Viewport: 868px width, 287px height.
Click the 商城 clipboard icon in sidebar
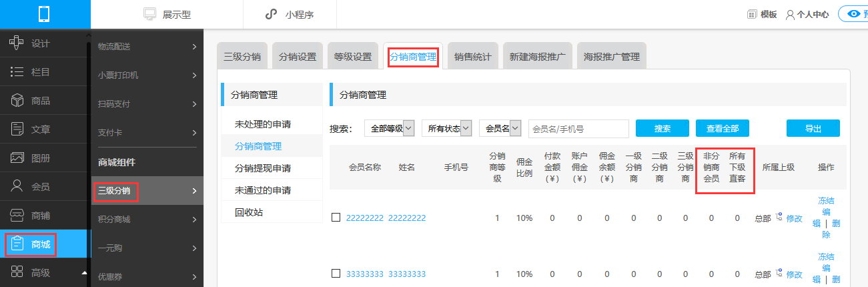coord(17,244)
